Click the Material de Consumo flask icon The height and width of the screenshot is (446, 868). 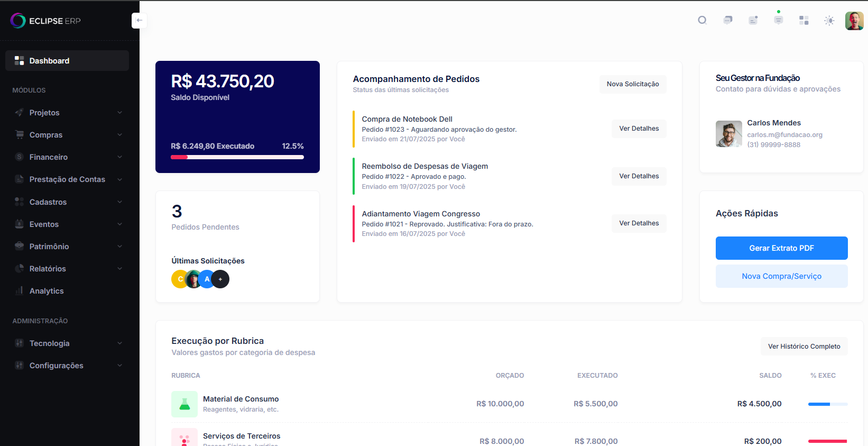coord(184,404)
